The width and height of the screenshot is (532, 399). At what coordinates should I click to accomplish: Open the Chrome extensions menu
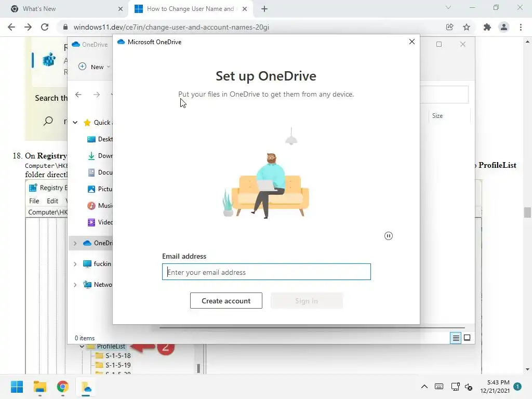[487, 27]
